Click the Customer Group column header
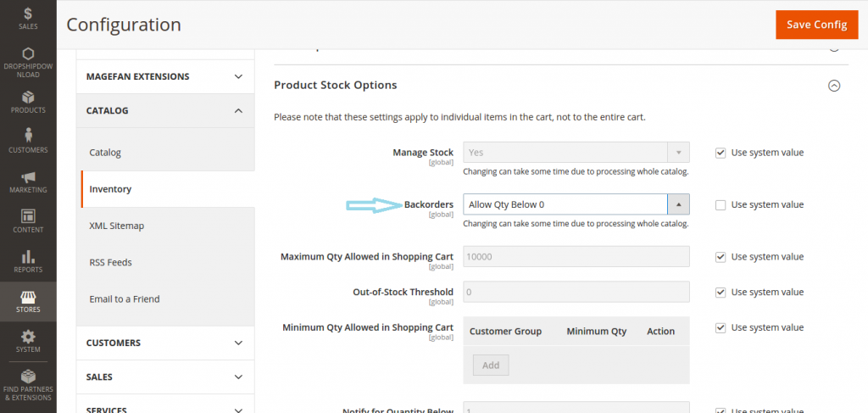Viewport: 868px width, 413px height. click(505, 332)
